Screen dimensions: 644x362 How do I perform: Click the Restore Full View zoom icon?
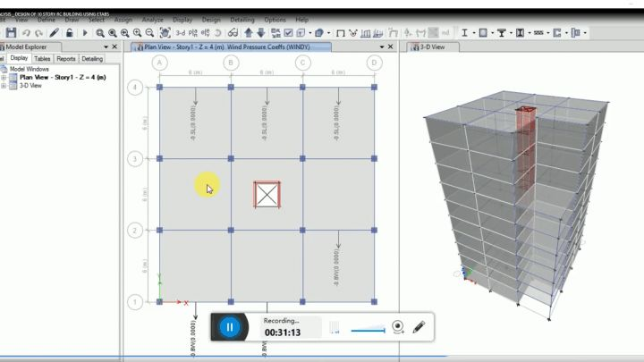(x=112, y=33)
